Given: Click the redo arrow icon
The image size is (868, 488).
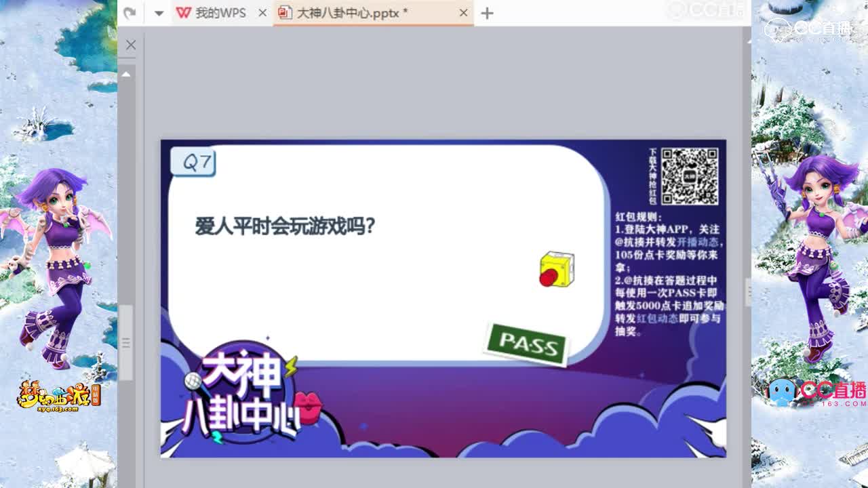Looking at the screenshot, I should coord(130,13).
